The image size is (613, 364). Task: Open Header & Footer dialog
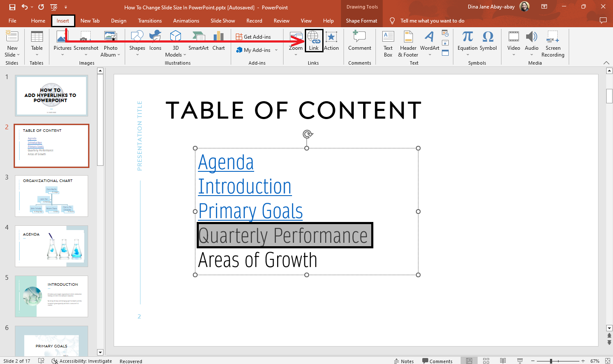point(408,44)
